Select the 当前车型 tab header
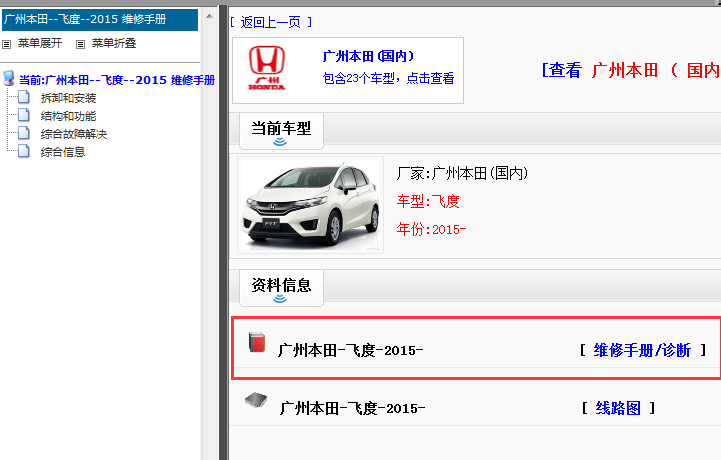This screenshot has width=721, height=460. coord(281,131)
